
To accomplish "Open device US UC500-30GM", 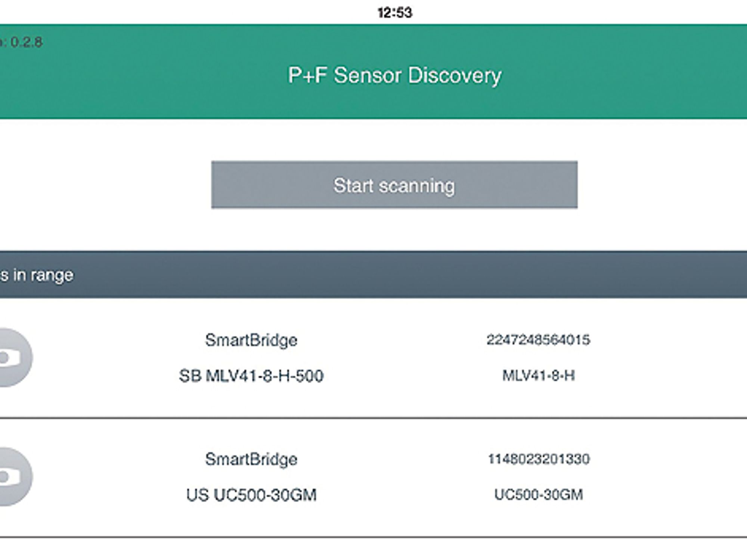I will tap(251, 495).
